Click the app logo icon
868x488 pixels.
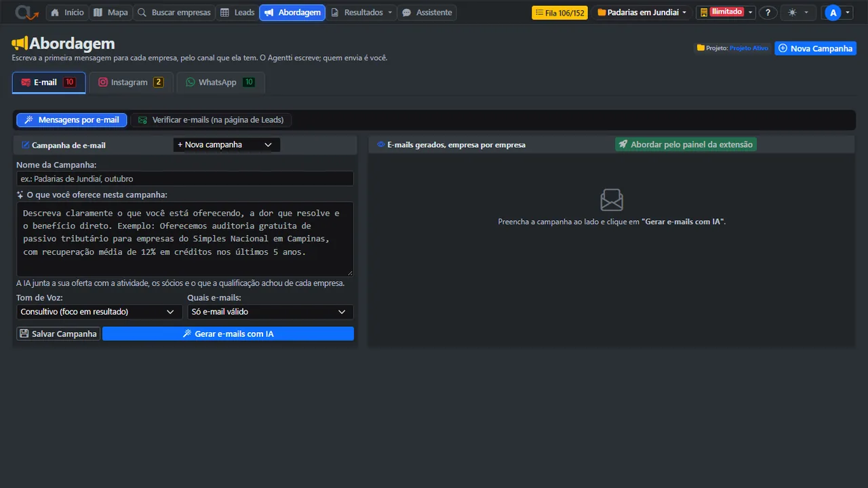click(27, 12)
